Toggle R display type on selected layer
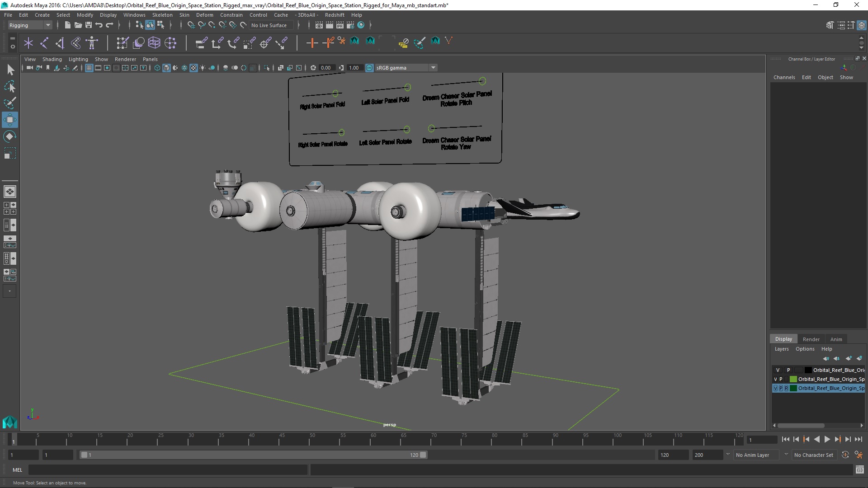 point(786,388)
